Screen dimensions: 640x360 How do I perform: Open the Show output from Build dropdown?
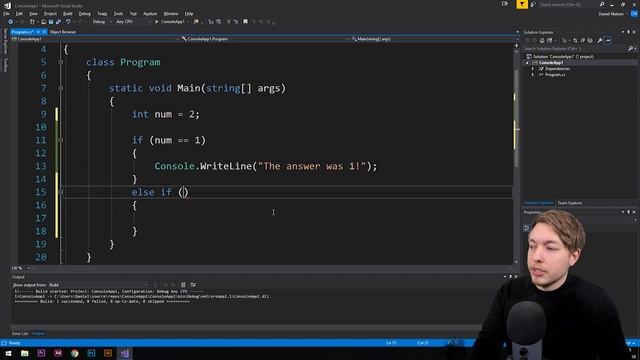98,285
